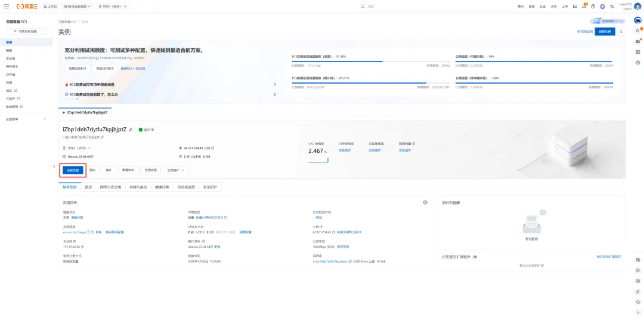644x320 pixels.
Task: Collapse the left sidebar with arrow
Action: 55,166
